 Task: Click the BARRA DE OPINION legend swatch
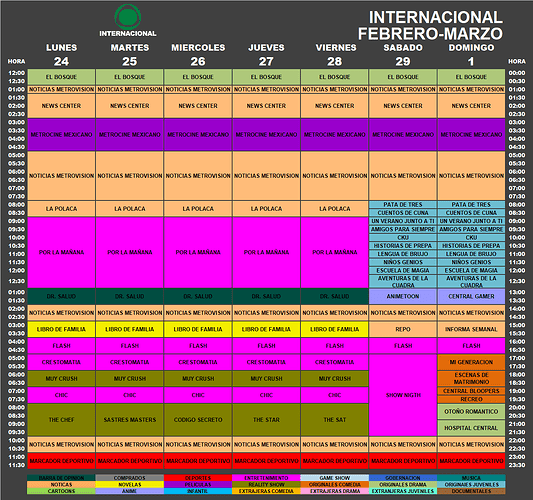(62, 478)
